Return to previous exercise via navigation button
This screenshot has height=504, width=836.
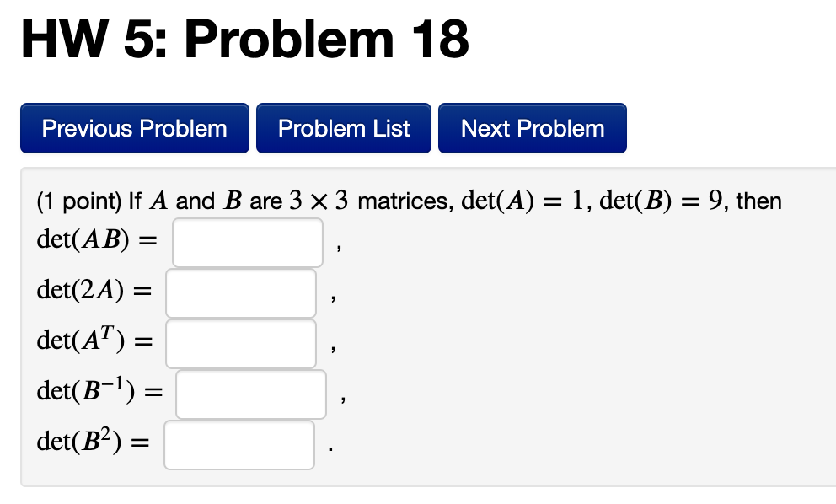[134, 128]
